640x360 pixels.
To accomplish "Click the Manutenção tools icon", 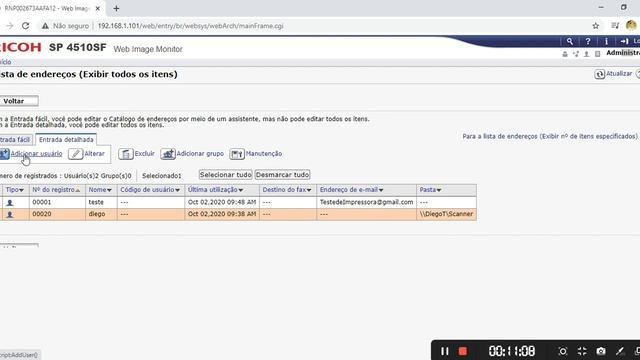I will click(237, 154).
